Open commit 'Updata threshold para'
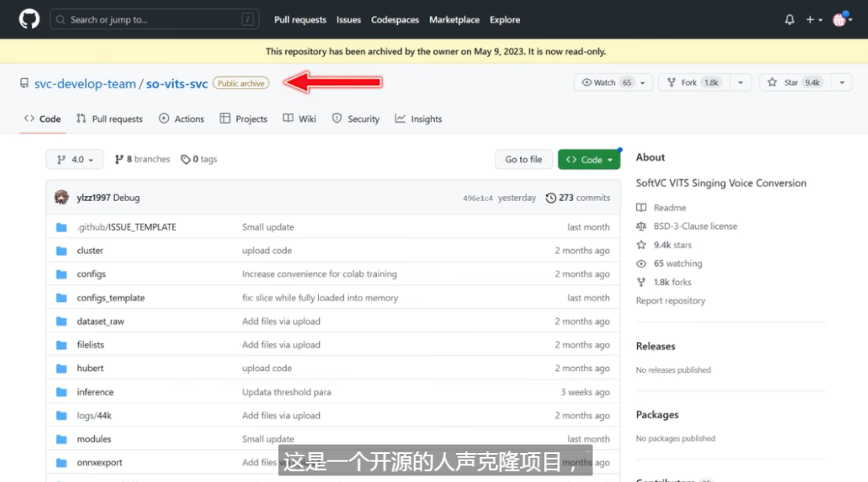Screen dimensions: 868x482 (x=286, y=392)
